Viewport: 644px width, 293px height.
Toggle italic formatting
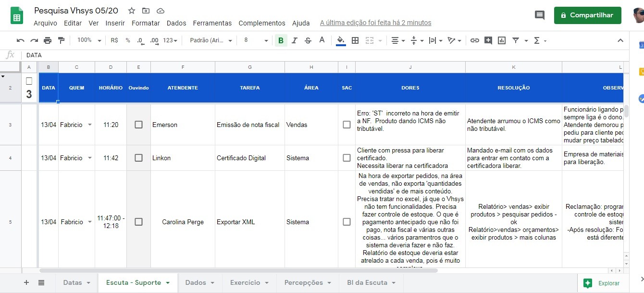tap(295, 40)
